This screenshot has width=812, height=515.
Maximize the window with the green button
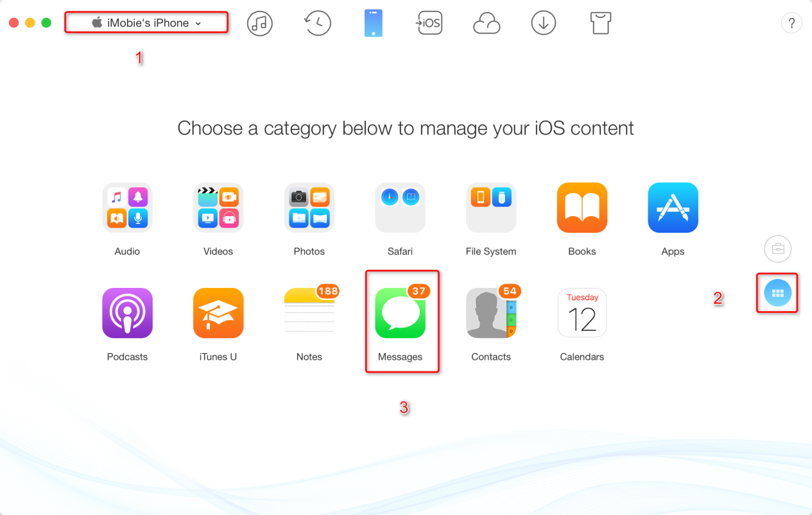coord(46,23)
